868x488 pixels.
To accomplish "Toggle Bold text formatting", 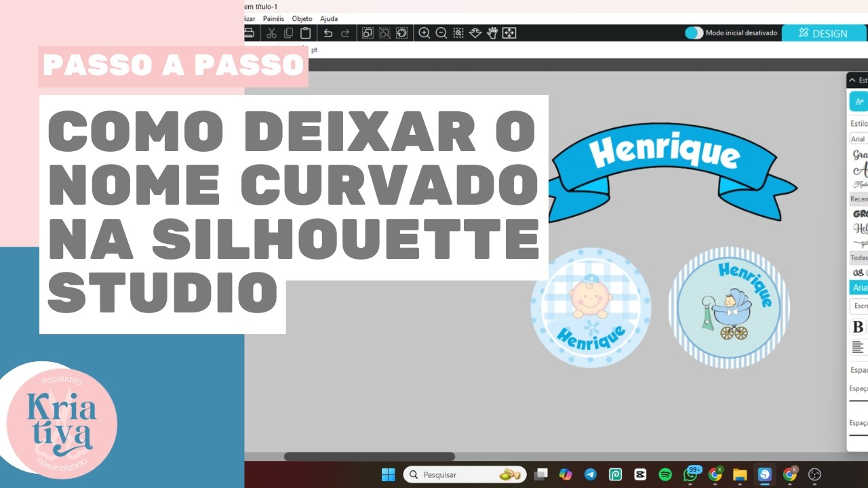I will click(858, 327).
